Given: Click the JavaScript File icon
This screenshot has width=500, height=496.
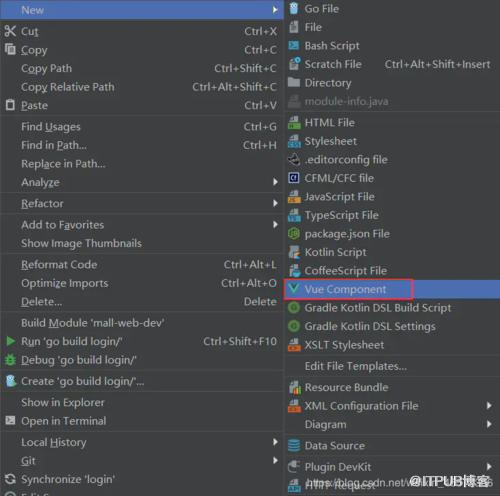Looking at the screenshot, I should 294,197.
